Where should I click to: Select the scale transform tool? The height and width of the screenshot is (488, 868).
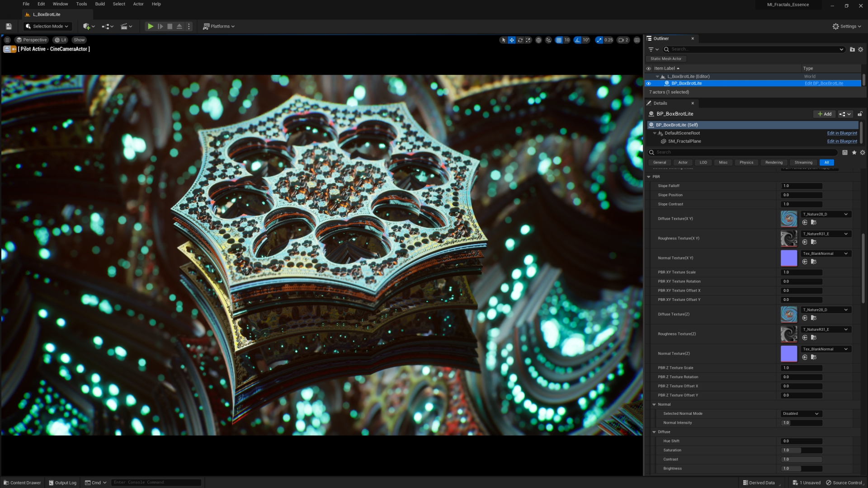(x=528, y=40)
